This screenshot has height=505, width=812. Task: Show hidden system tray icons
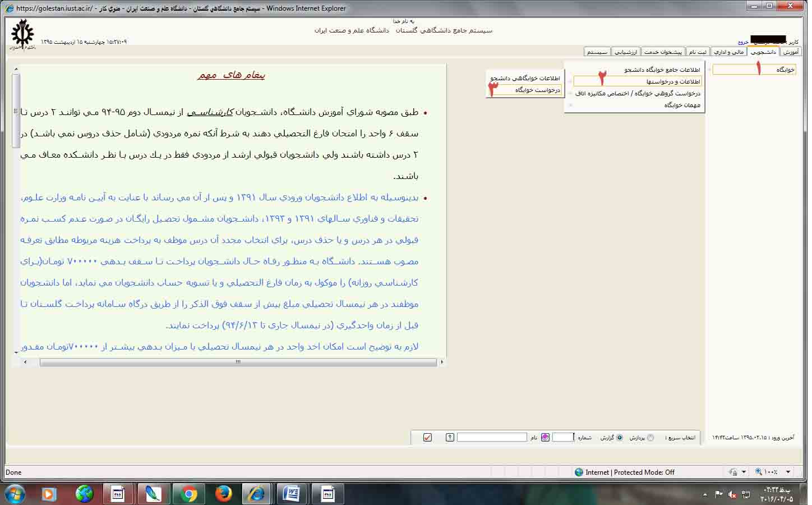coord(705,495)
